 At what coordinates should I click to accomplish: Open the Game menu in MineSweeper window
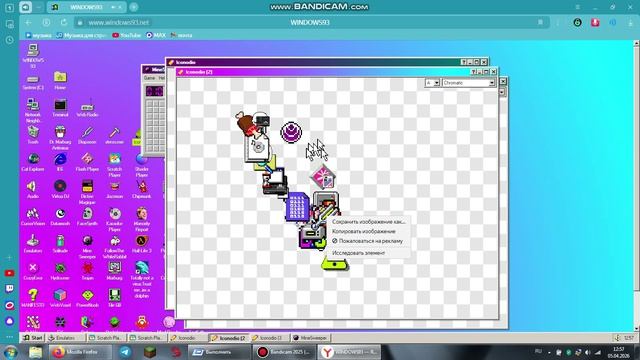coord(149,78)
